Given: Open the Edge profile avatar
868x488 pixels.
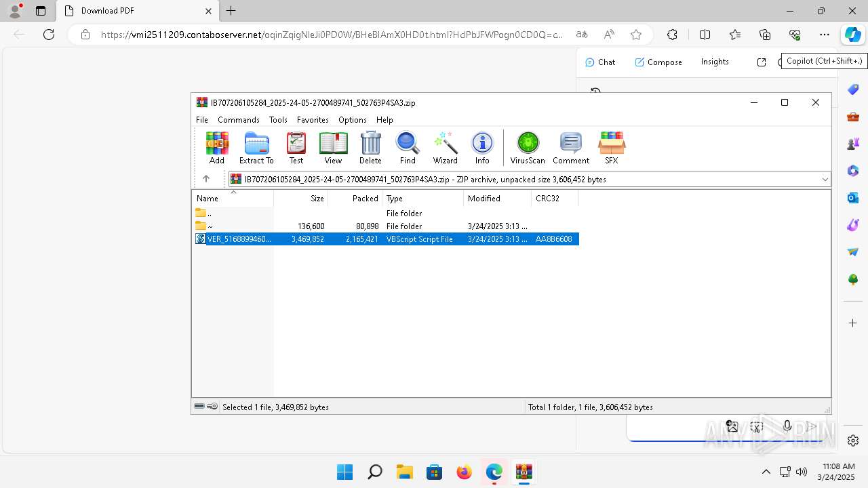Looking at the screenshot, I should point(15,11).
